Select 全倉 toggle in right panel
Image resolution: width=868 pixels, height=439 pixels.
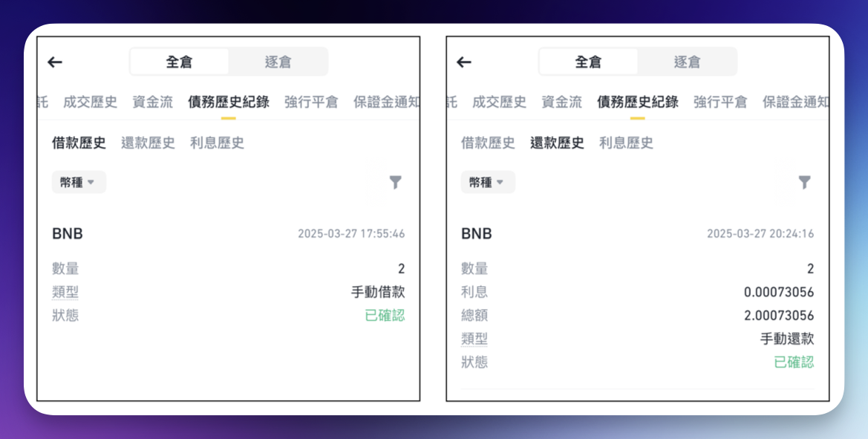pos(589,62)
